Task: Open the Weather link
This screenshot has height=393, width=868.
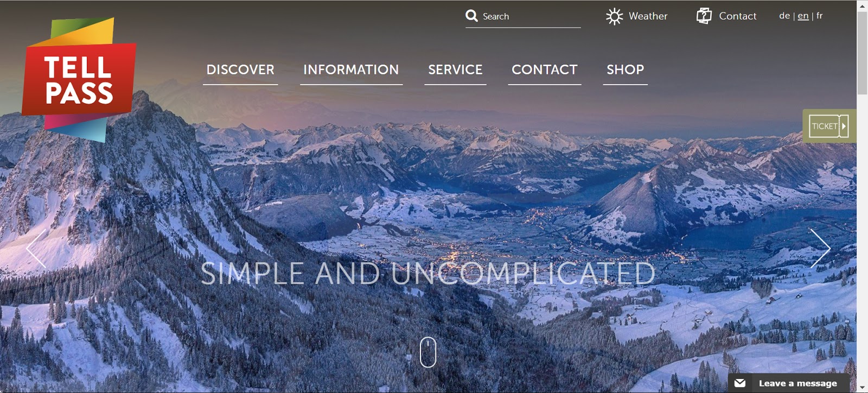Action: pyautogui.click(x=648, y=16)
